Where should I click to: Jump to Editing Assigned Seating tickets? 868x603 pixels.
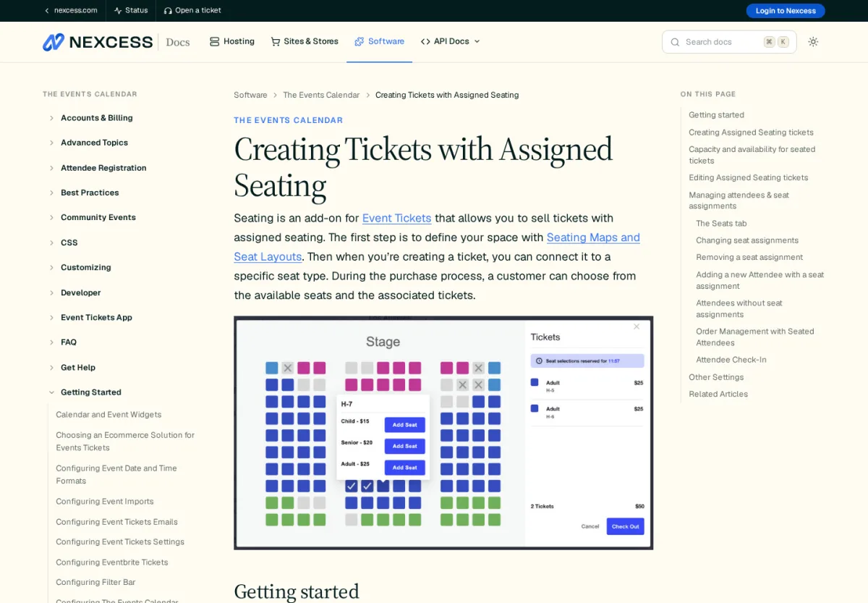pos(749,177)
